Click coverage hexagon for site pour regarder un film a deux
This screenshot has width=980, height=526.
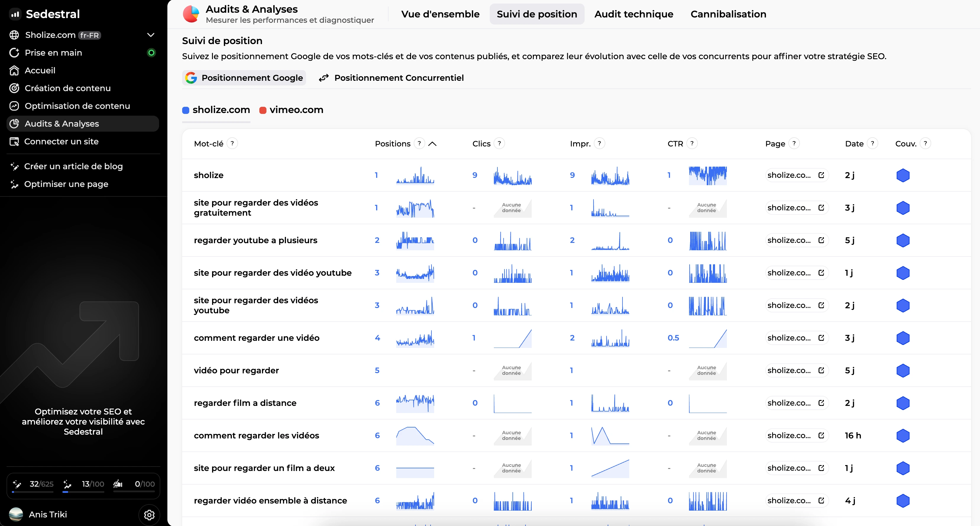coord(903,468)
